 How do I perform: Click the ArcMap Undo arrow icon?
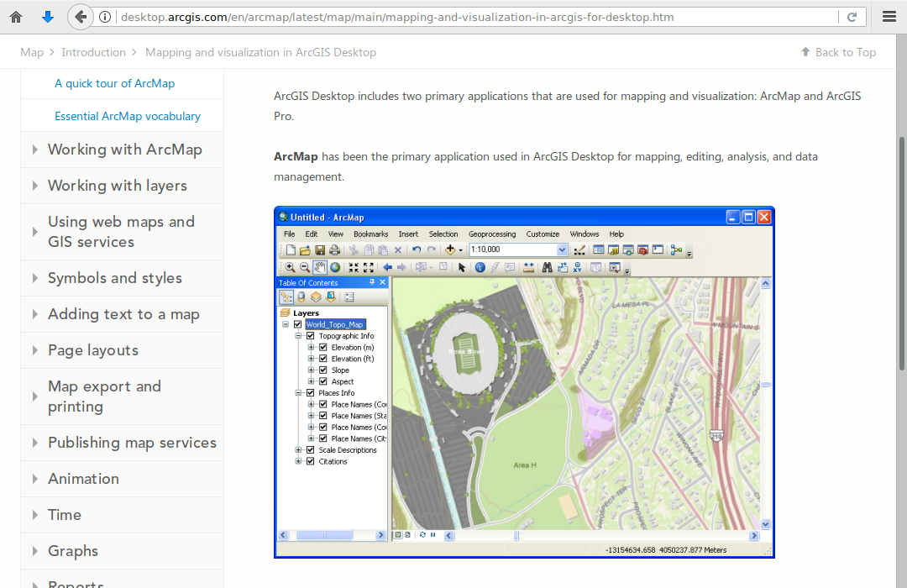[x=416, y=250]
